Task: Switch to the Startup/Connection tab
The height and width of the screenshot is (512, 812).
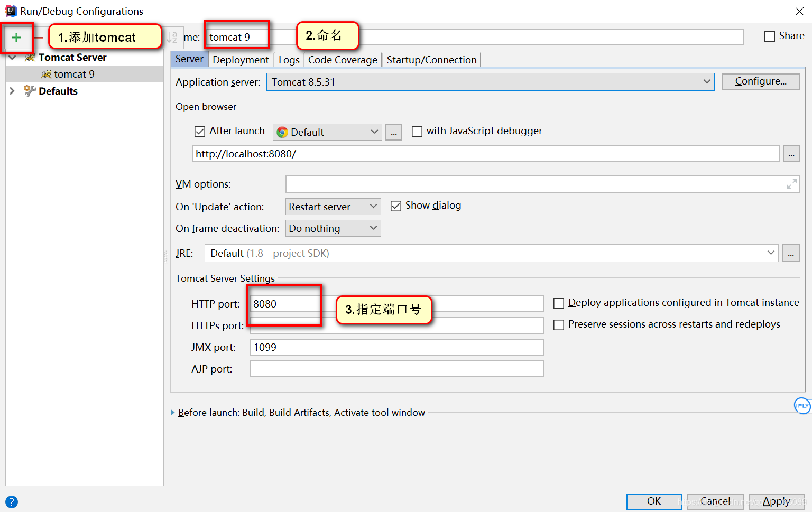Action: (x=431, y=60)
